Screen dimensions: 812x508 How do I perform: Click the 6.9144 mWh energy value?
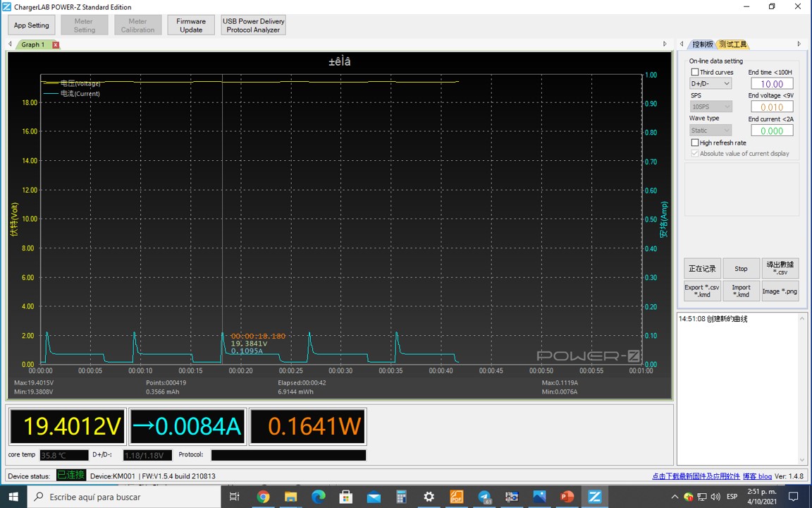[x=296, y=392]
